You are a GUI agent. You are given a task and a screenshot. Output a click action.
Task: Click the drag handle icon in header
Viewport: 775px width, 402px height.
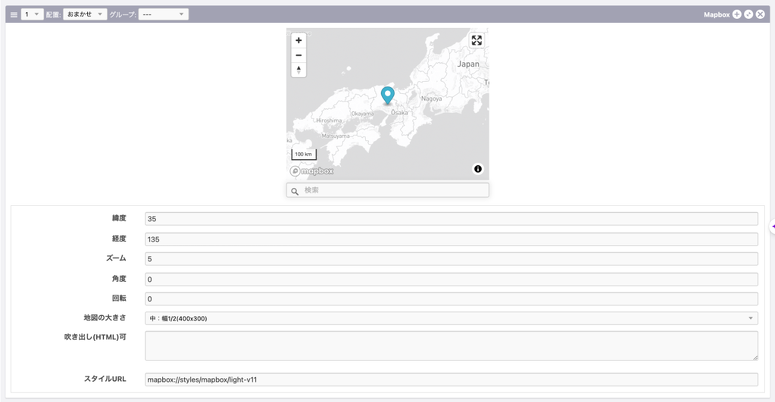tap(14, 15)
